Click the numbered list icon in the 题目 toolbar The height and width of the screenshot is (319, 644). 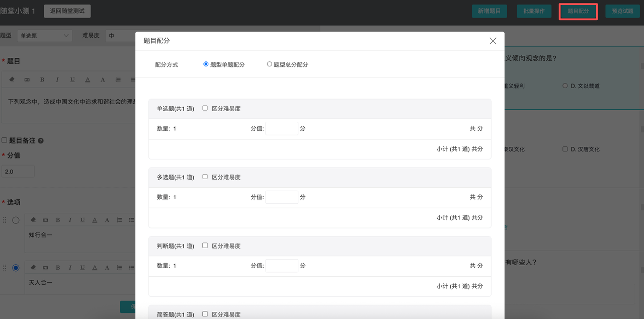[118, 79]
